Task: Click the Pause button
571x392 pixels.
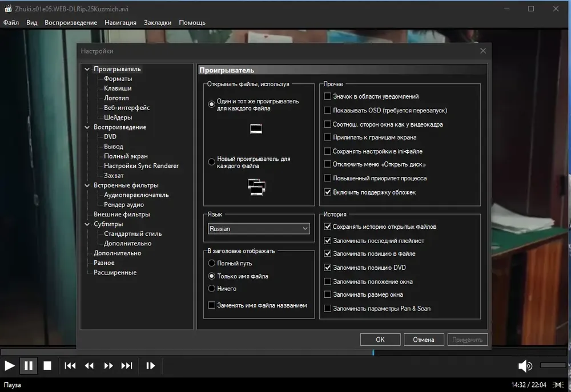Action: coord(29,365)
